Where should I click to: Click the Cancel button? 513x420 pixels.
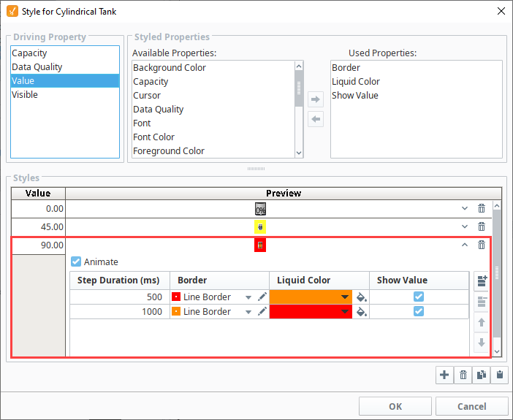(x=472, y=406)
